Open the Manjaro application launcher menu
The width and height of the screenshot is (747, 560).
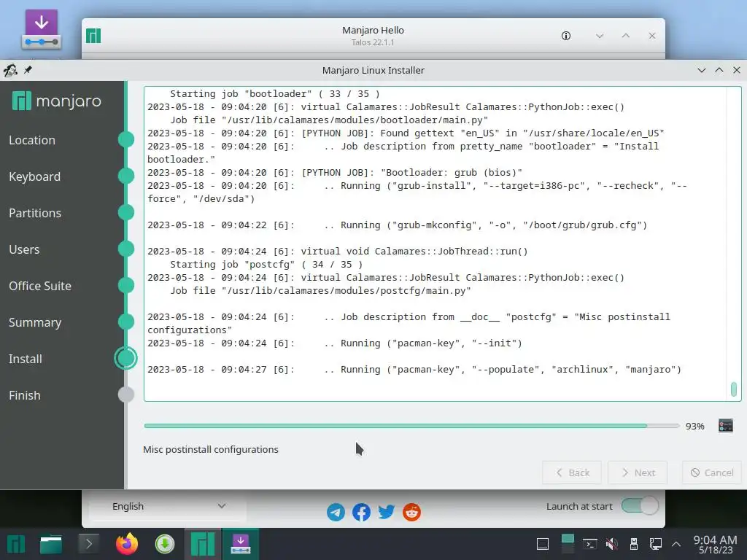[16, 544]
